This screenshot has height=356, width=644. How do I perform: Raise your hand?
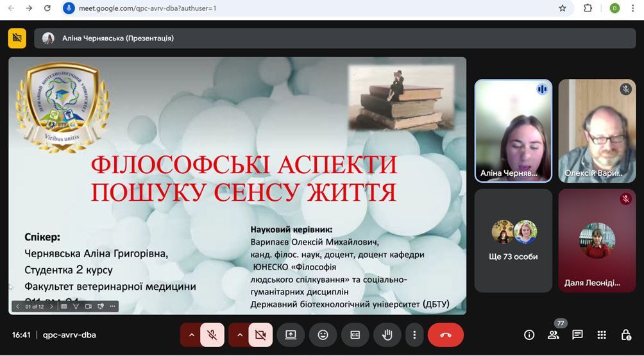point(387,335)
